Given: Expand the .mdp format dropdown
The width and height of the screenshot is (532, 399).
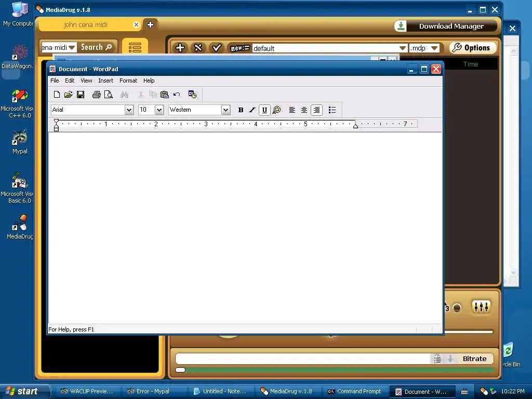Looking at the screenshot, I should point(434,48).
